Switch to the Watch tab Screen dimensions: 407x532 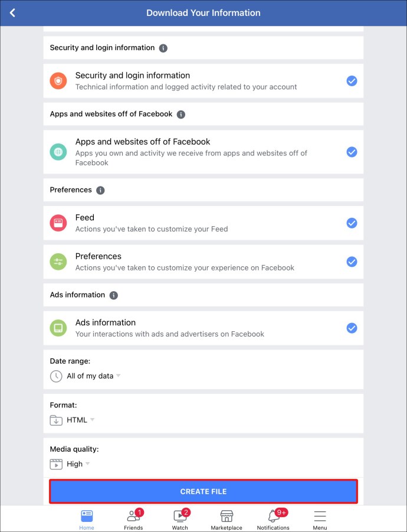[180, 519]
